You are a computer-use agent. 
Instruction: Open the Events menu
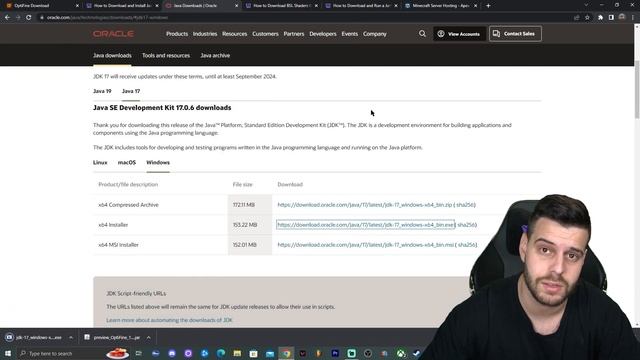click(349, 34)
